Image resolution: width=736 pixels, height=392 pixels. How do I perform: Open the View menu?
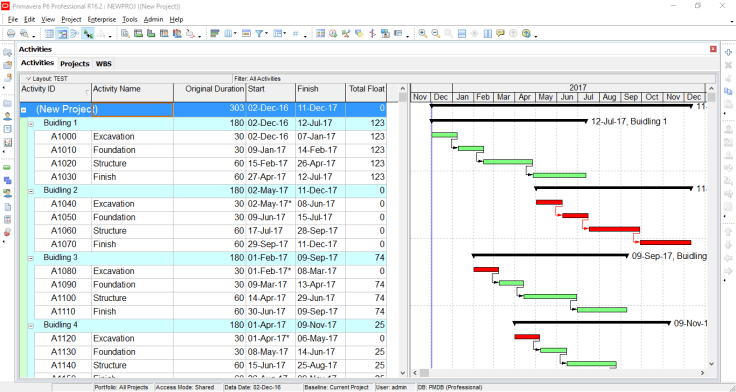coord(48,19)
